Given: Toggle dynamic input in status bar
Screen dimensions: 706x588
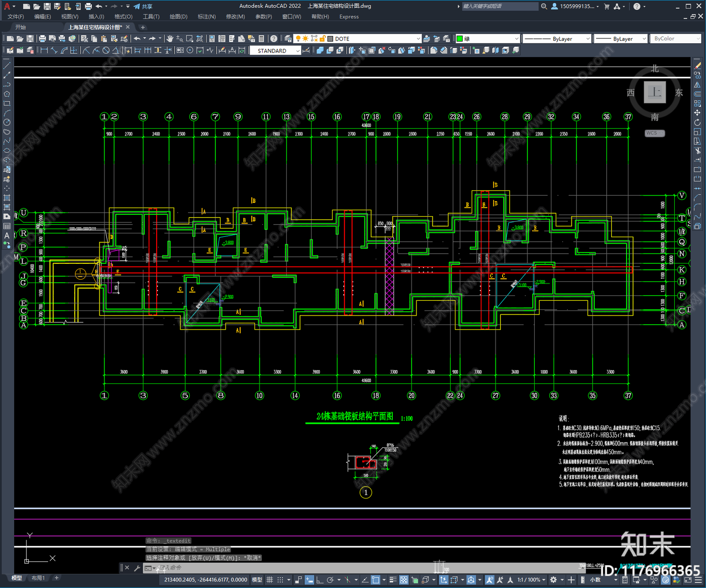Looking at the screenshot, I should [309, 580].
